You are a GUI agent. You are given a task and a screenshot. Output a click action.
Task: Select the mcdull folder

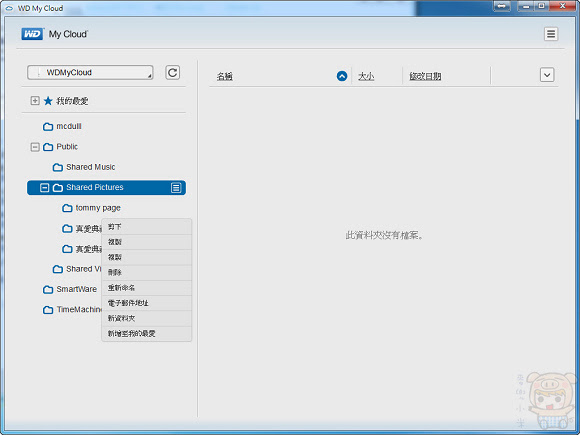click(68, 126)
